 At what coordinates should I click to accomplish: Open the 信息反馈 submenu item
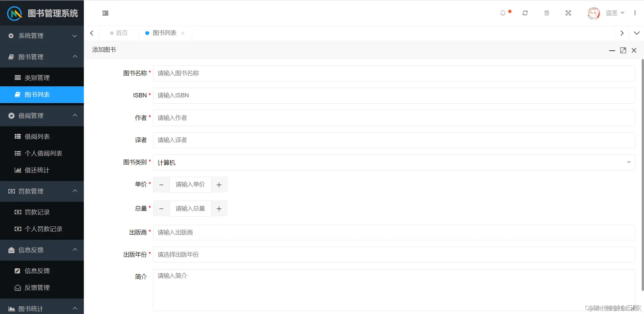42,271
